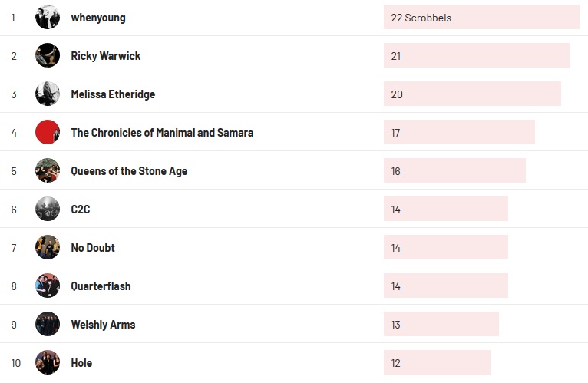Image resolution: width=588 pixels, height=383 pixels.
Task: Click whenyoung artist avatar thumbnail
Action: (x=48, y=17)
